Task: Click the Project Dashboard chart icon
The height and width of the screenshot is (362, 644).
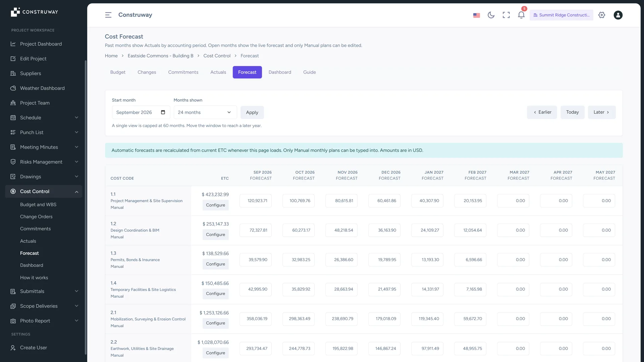Action: [13, 44]
